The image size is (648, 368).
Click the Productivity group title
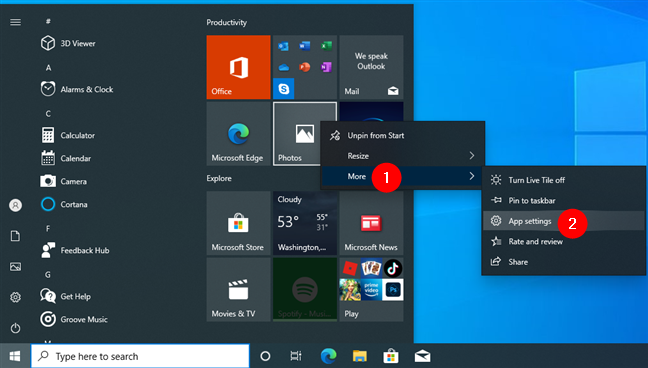point(226,22)
